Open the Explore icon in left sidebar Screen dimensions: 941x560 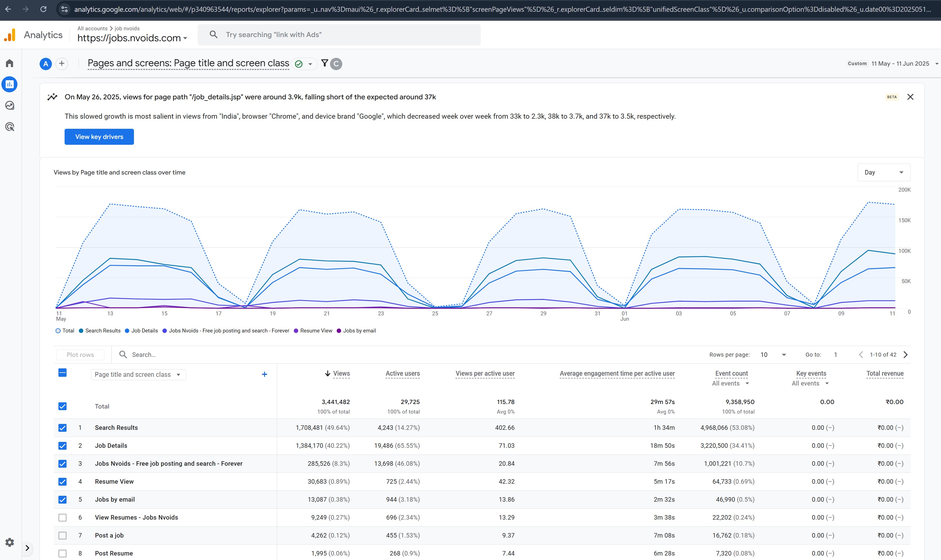[10, 105]
